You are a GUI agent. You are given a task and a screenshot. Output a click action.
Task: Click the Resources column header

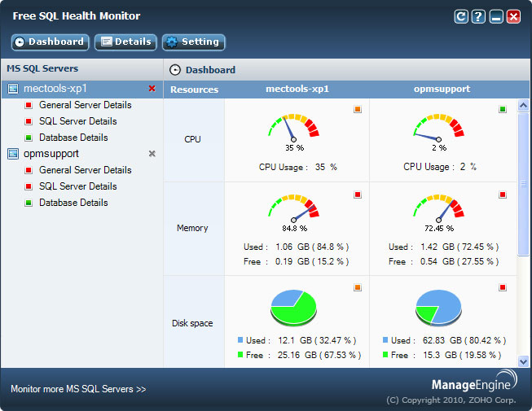[x=194, y=90]
